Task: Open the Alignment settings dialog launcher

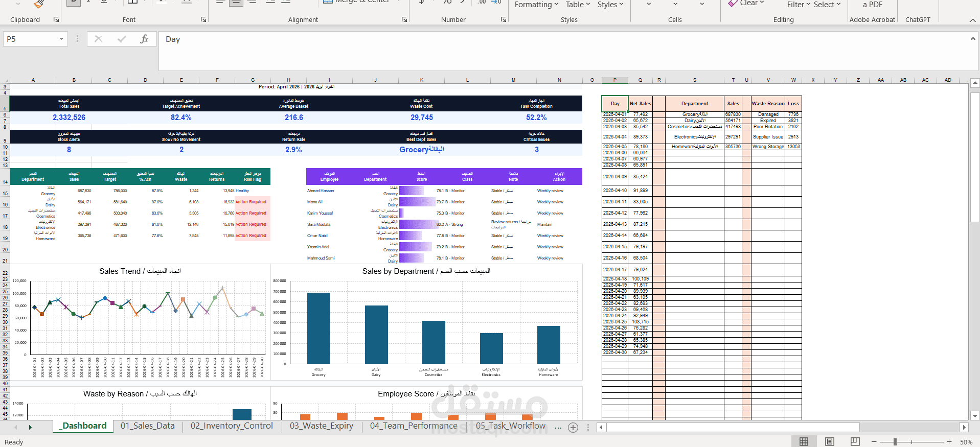Action: [x=404, y=19]
